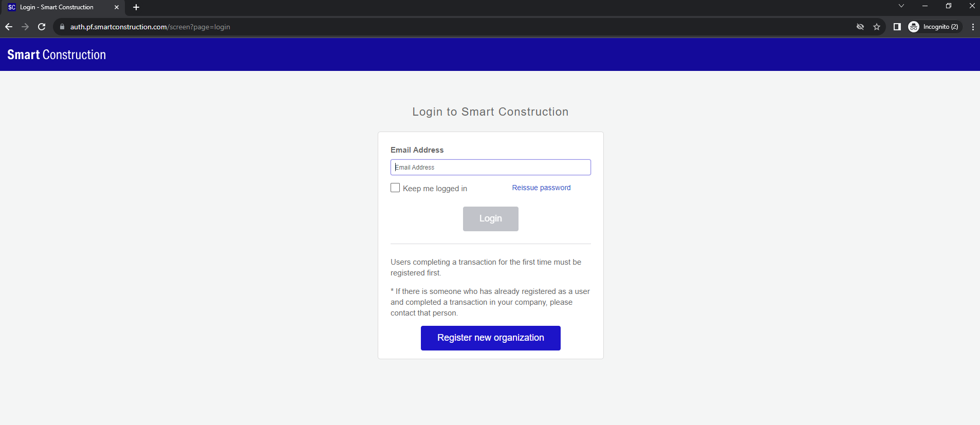Click the 'If there is someone' note text
The image size is (980, 425).
490,302
